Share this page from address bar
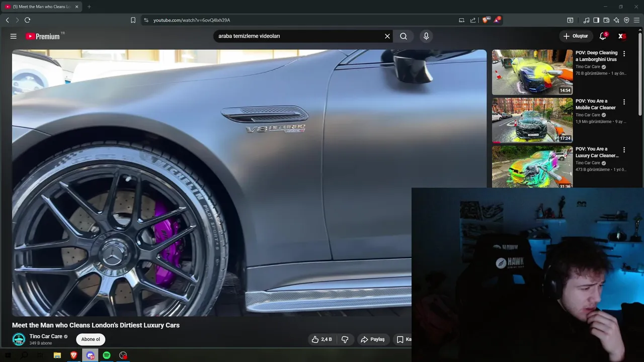Viewport: 644px width, 362px height. point(473,20)
